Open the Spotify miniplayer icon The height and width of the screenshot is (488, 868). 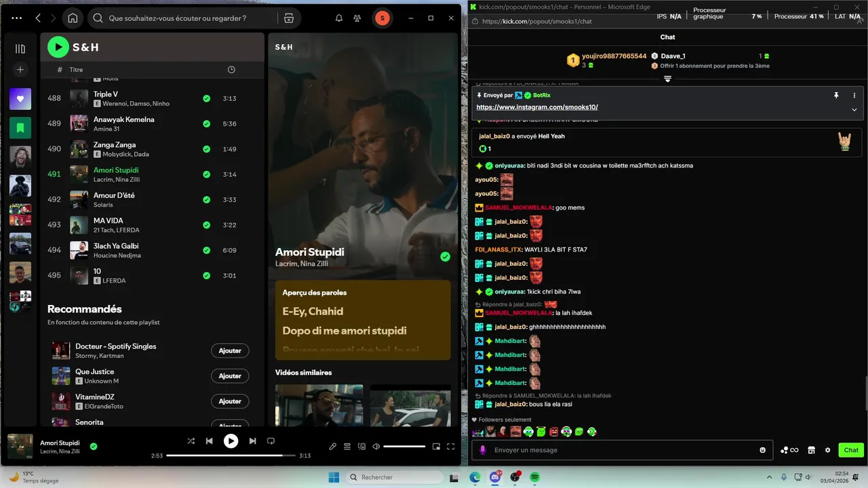pyautogui.click(x=436, y=446)
